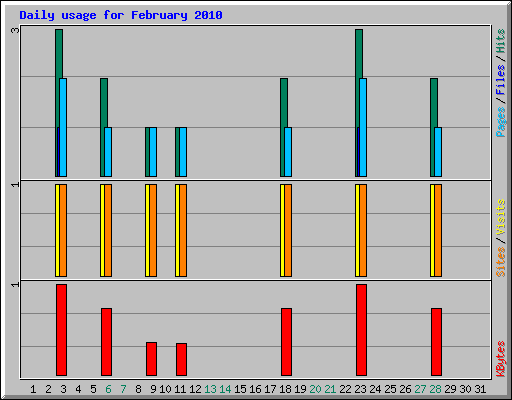Click the orange Sites bar for day 28

click(438, 230)
